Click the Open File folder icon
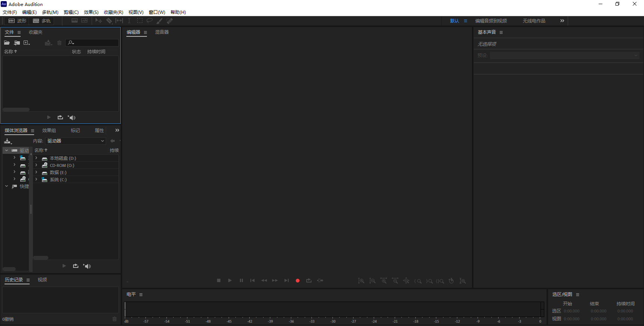 [7, 43]
